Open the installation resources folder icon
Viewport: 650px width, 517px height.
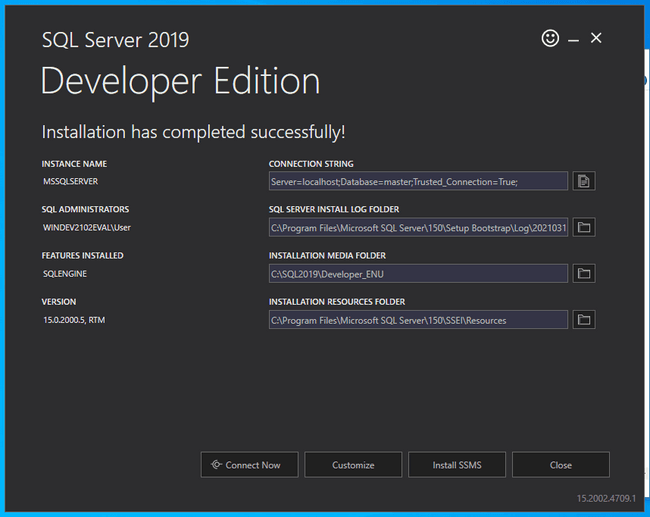(x=585, y=320)
